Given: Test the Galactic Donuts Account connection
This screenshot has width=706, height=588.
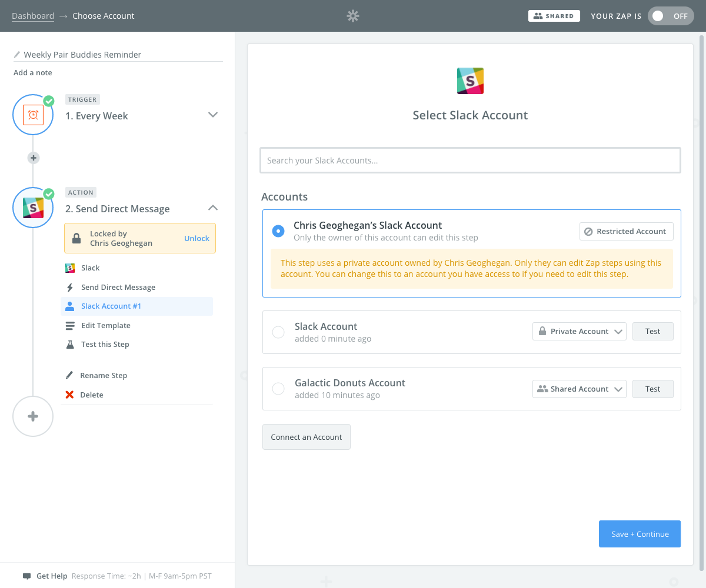Looking at the screenshot, I should point(653,389).
